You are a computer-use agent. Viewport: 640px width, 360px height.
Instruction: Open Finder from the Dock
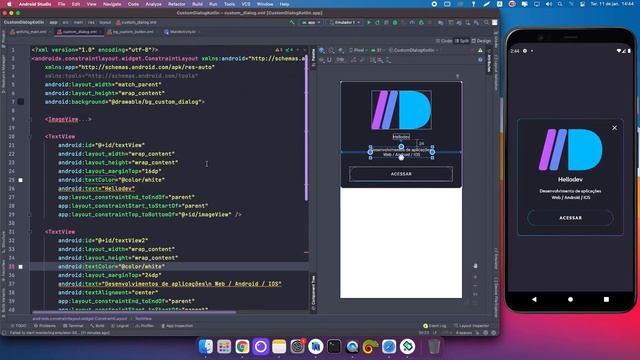point(206,347)
